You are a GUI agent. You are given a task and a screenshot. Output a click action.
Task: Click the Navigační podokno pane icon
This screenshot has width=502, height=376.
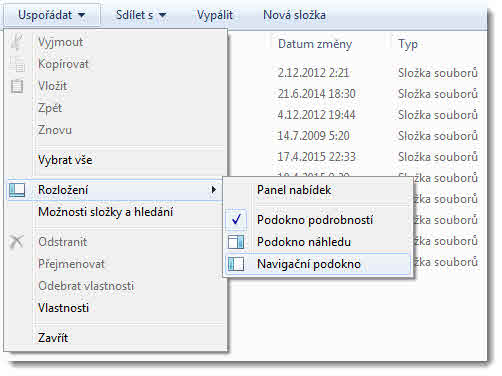(236, 264)
